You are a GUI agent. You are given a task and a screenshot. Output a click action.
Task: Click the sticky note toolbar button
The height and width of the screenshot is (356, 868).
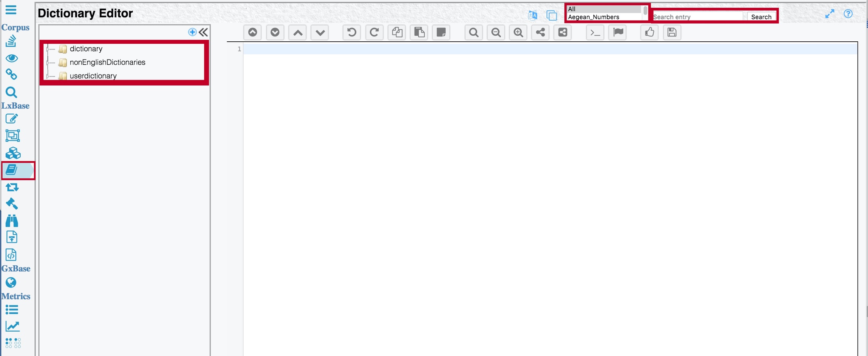click(x=441, y=32)
